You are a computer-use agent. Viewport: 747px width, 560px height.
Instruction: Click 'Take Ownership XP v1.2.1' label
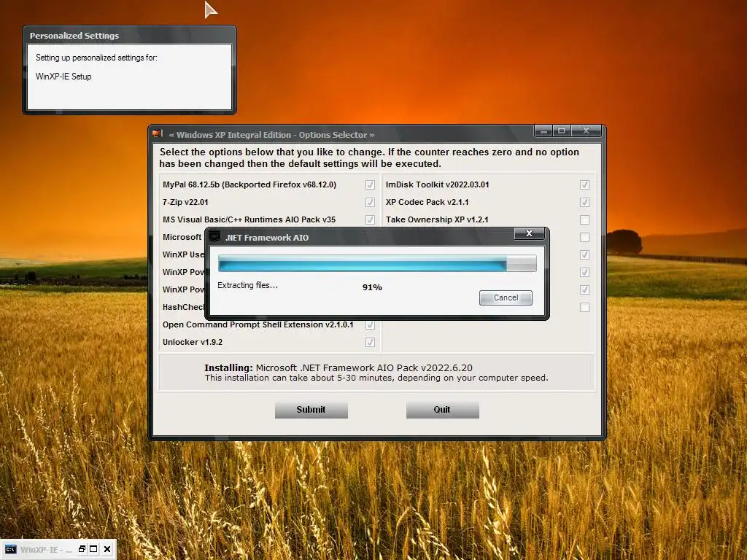[437, 219]
